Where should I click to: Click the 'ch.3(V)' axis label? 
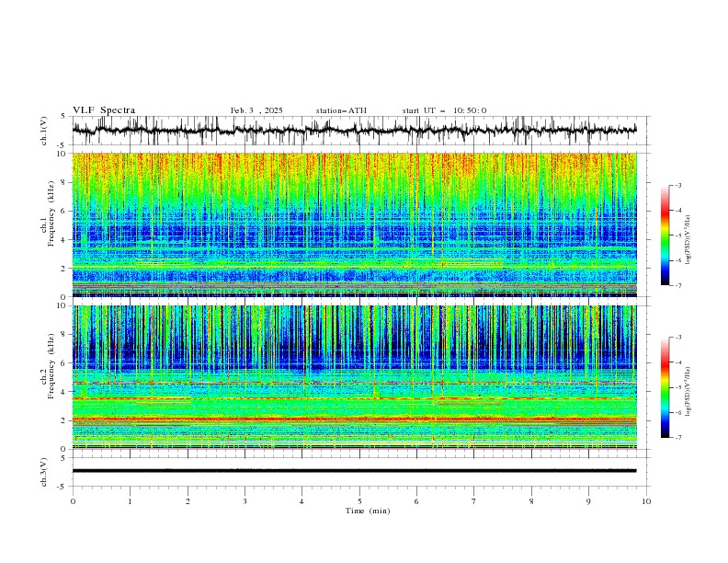click(x=44, y=472)
